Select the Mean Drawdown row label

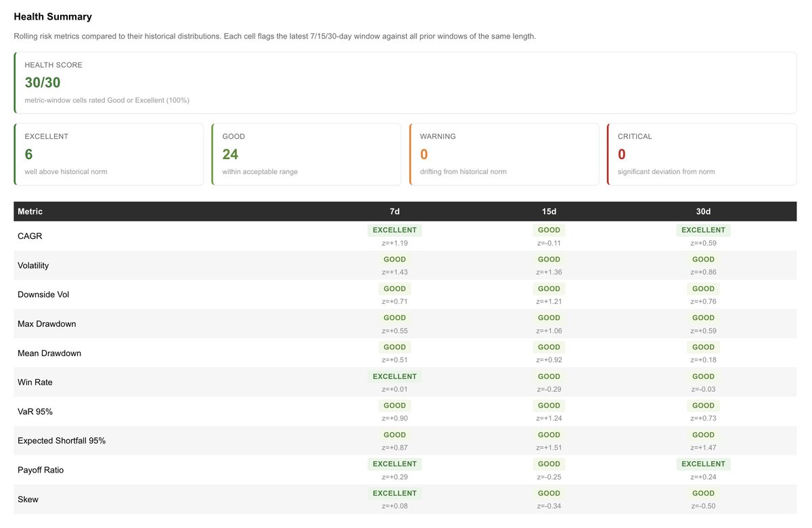49,353
